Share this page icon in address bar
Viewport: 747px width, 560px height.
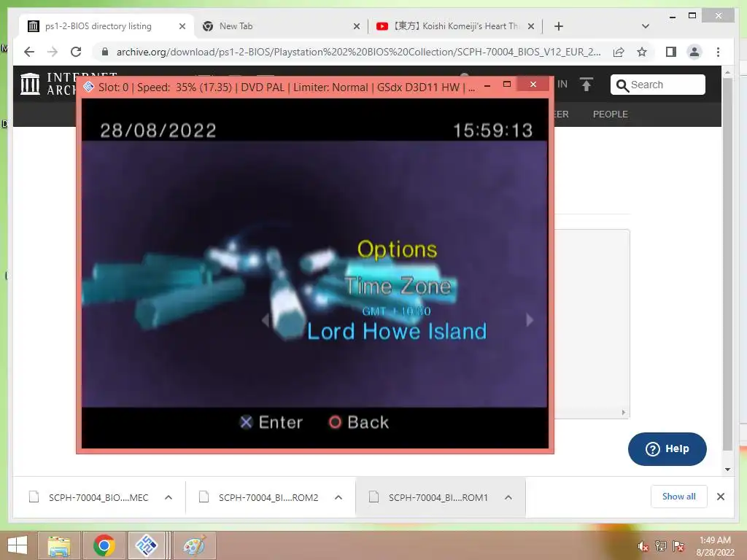(x=619, y=52)
